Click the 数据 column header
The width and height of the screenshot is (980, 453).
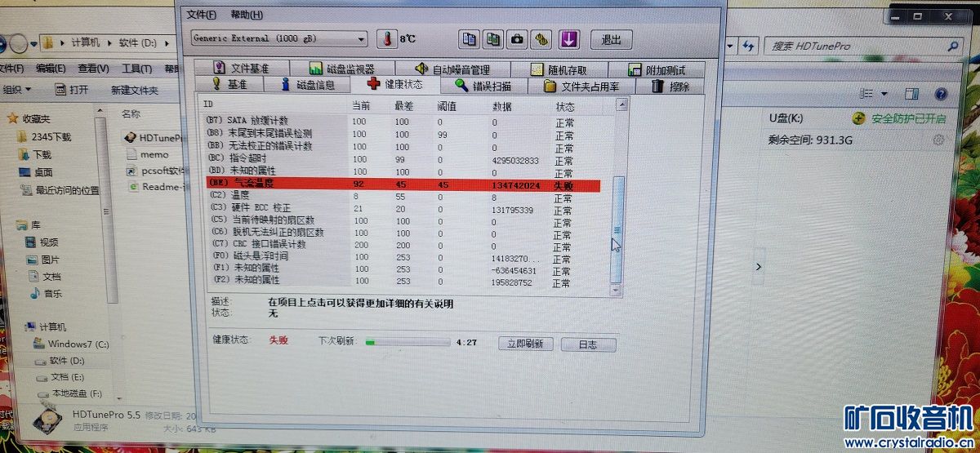502,107
